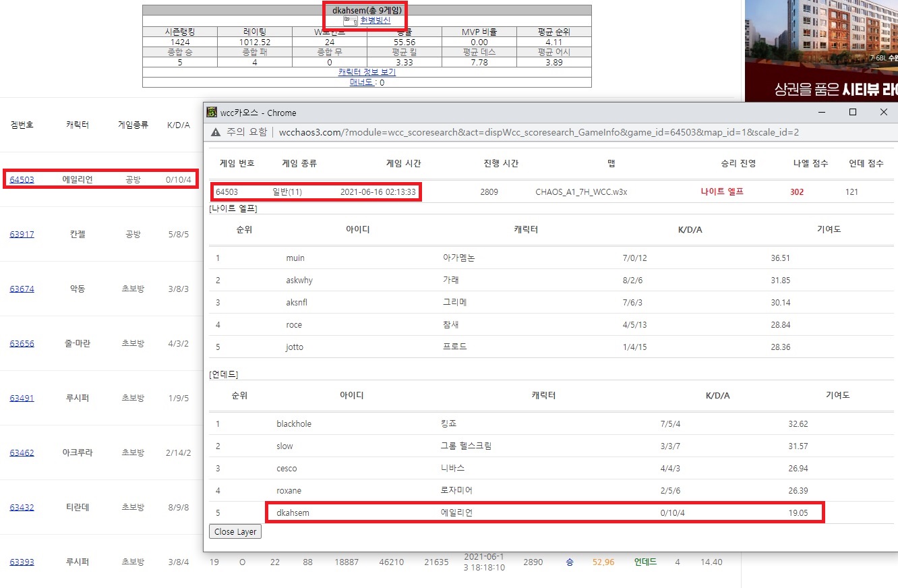The height and width of the screenshot is (588, 898).
Task: Click contribution value 19.05 for dkahsem
Action: (798, 512)
